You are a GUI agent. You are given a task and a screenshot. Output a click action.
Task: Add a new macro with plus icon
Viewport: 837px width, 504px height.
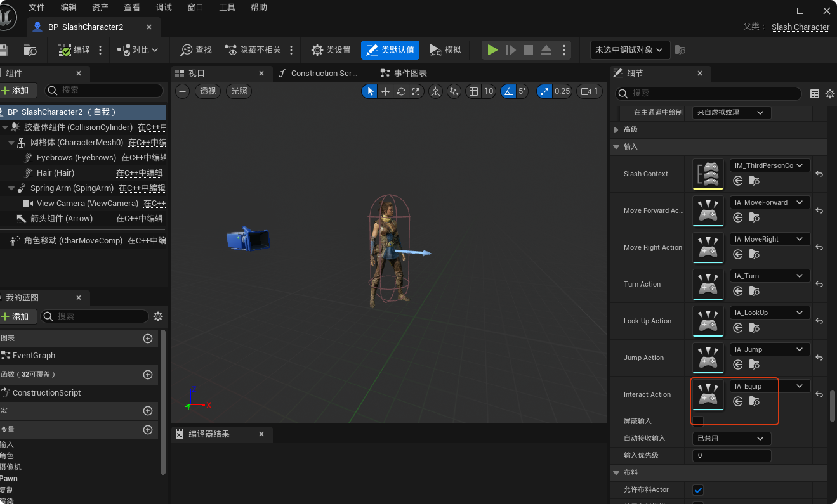point(148,411)
